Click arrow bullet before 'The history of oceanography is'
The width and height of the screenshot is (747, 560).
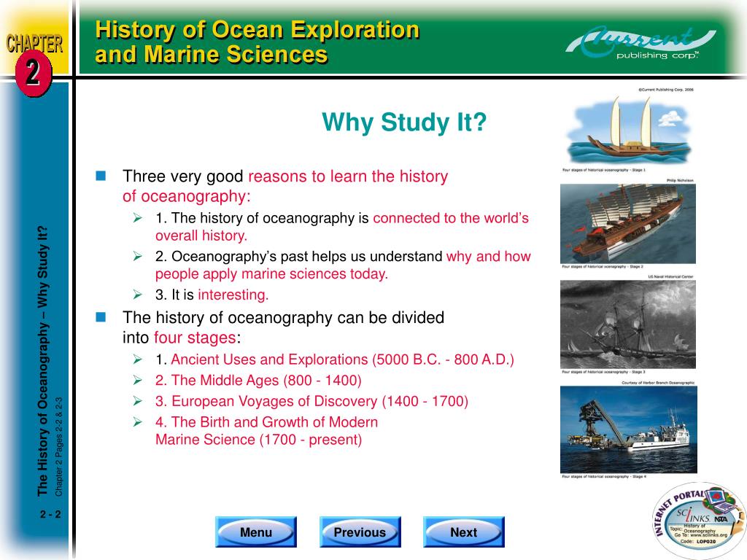tap(138, 218)
